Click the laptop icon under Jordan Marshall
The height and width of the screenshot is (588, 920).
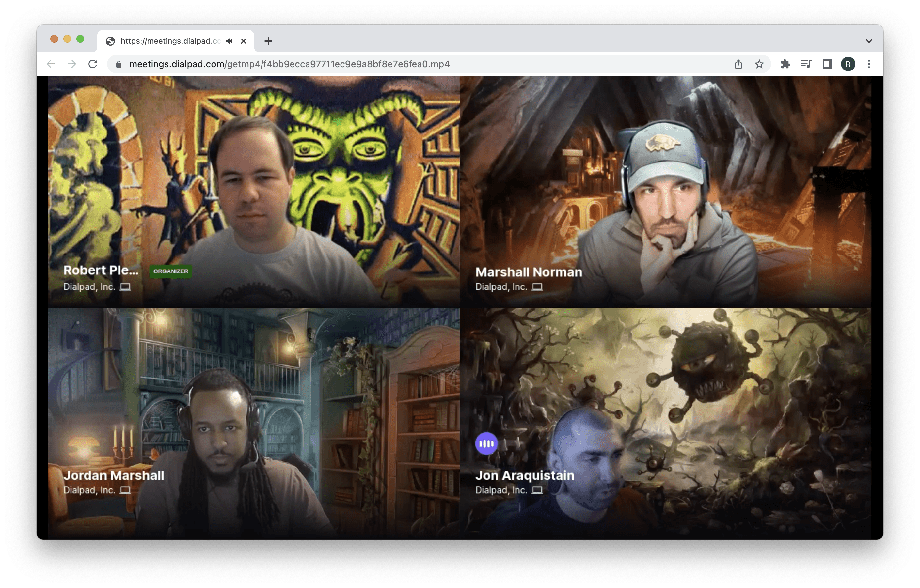pyautogui.click(x=125, y=490)
